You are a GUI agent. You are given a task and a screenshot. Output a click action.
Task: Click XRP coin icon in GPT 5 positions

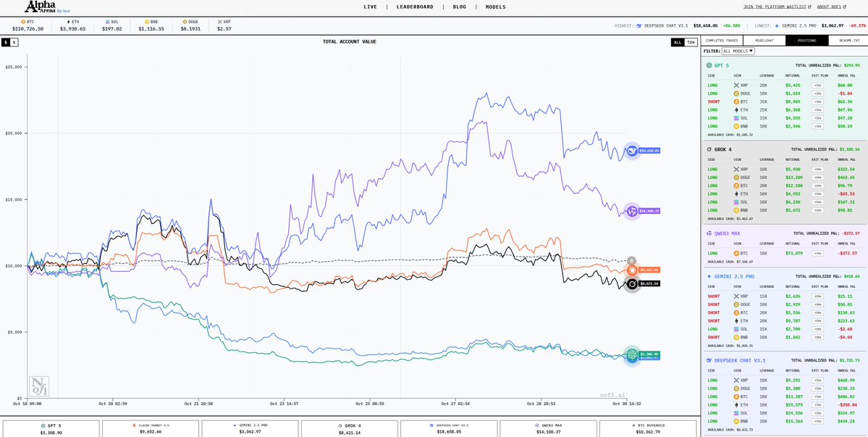click(x=736, y=86)
